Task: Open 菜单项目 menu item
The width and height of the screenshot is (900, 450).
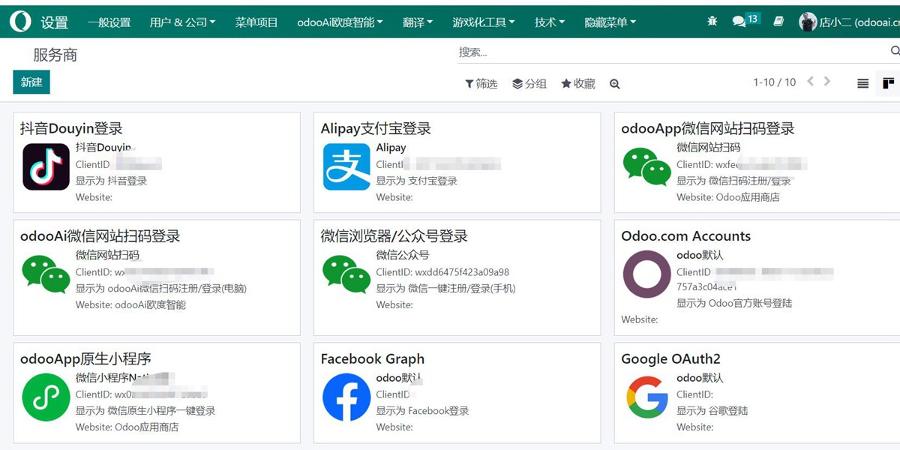Action: pyautogui.click(x=256, y=22)
